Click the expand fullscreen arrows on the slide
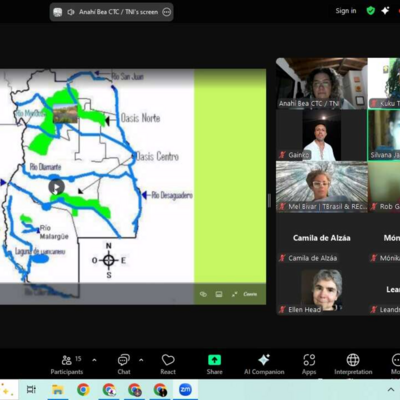This screenshot has width=400, height=400. point(235,294)
